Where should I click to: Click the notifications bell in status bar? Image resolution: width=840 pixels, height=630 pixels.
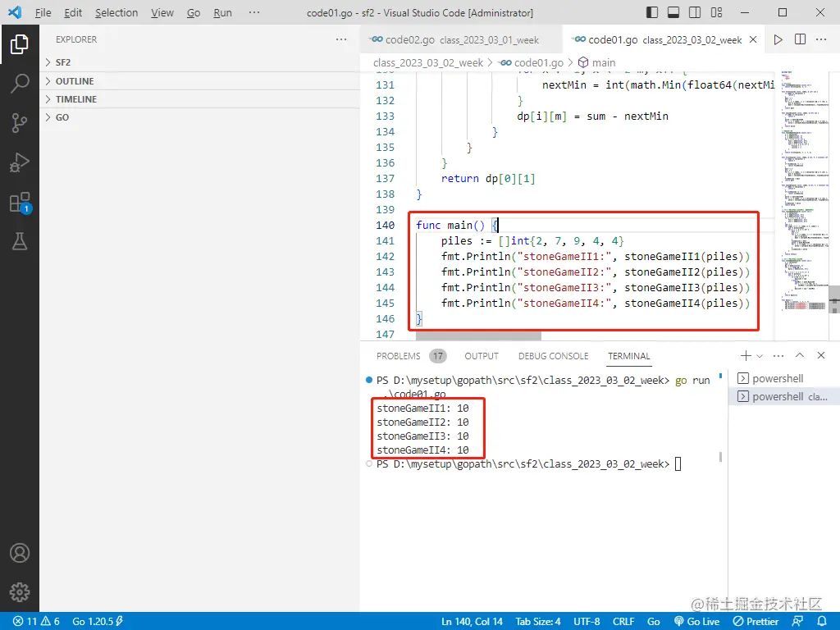point(822,622)
